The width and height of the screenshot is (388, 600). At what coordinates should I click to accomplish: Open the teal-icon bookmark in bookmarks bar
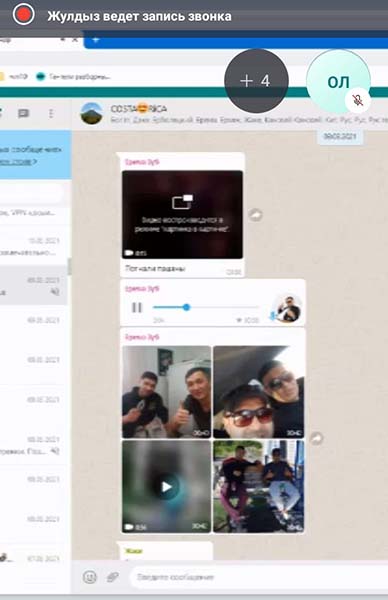click(73, 77)
